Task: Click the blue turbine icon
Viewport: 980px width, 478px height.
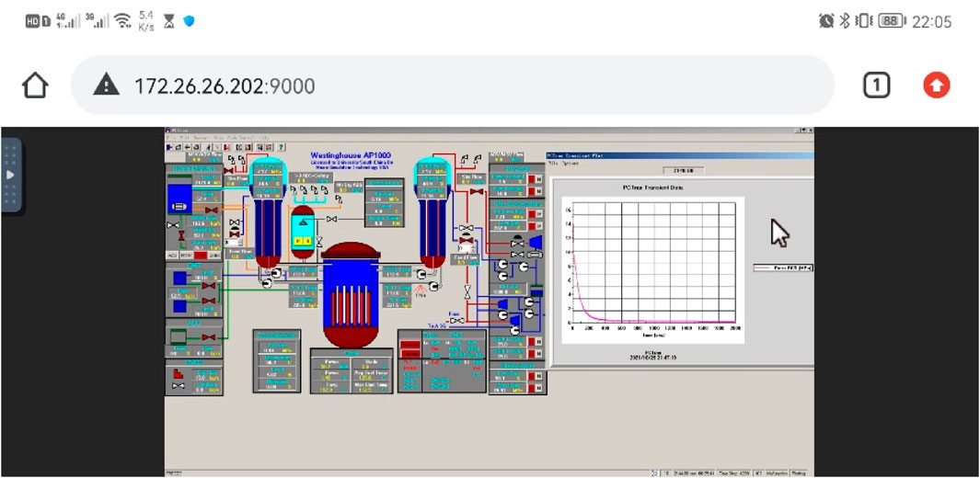Action: click(536, 242)
